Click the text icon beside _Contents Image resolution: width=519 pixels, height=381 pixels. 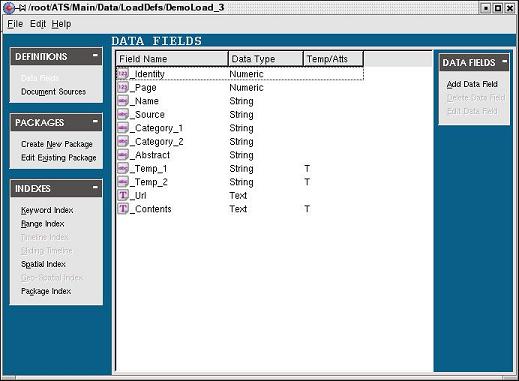click(x=123, y=209)
